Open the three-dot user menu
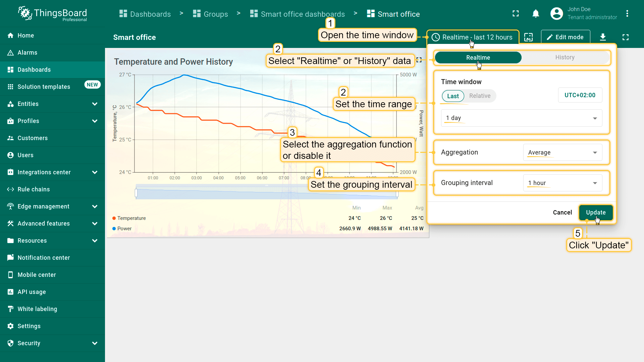The height and width of the screenshot is (362, 644). pos(627,14)
